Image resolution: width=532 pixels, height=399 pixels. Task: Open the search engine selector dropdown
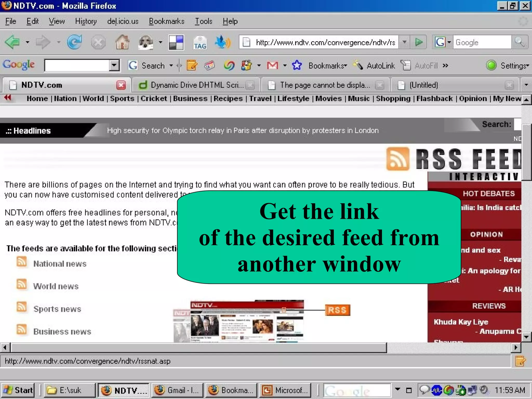click(449, 42)
